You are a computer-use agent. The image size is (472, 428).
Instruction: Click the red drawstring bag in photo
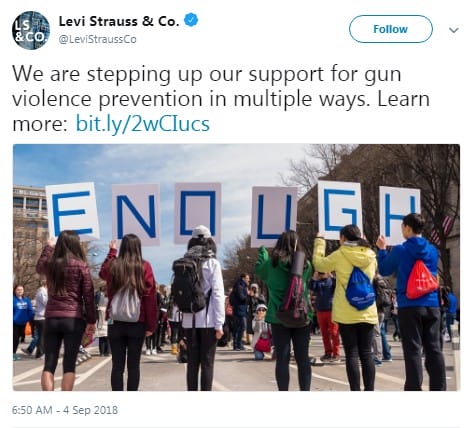[x=421, y=280]
